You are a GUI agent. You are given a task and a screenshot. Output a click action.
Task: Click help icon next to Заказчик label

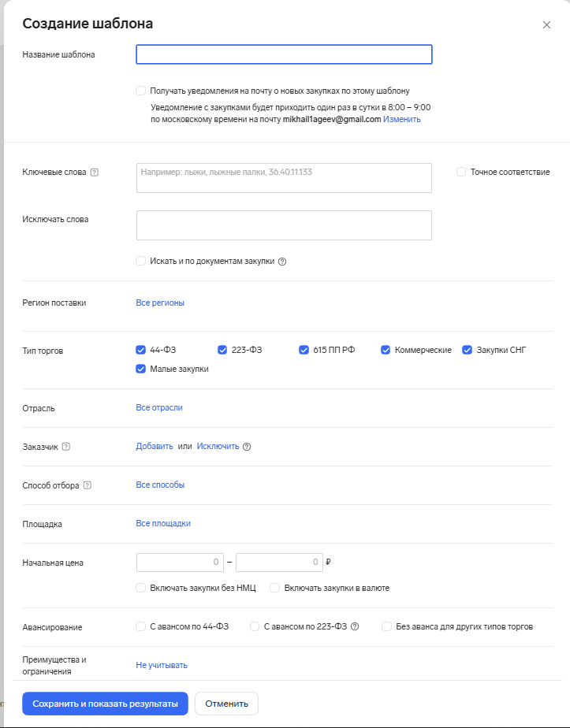(x=66, y=447)
